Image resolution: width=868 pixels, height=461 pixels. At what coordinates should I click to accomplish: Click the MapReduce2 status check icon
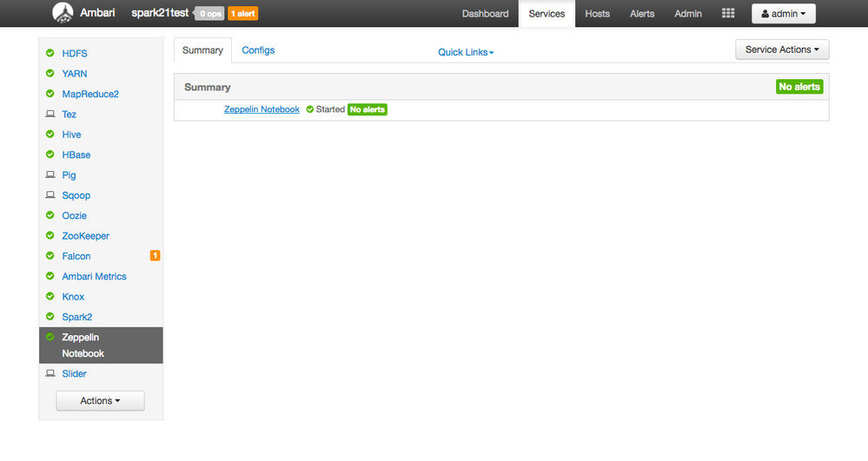pos(50,94)
